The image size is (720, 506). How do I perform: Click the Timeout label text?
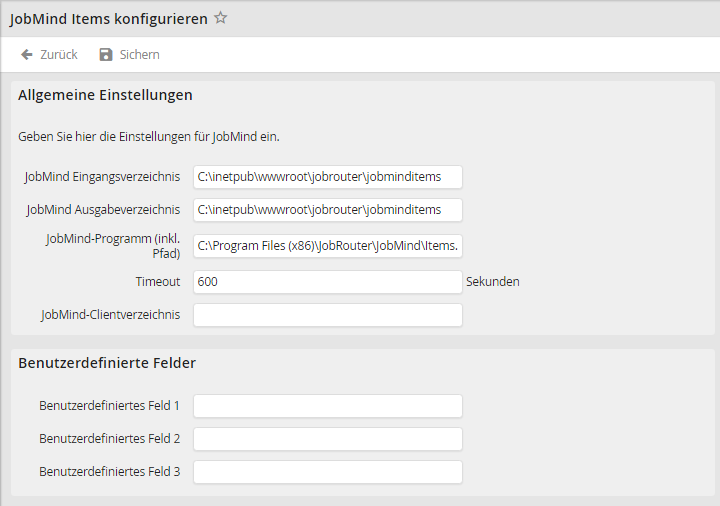click(158, 282)
